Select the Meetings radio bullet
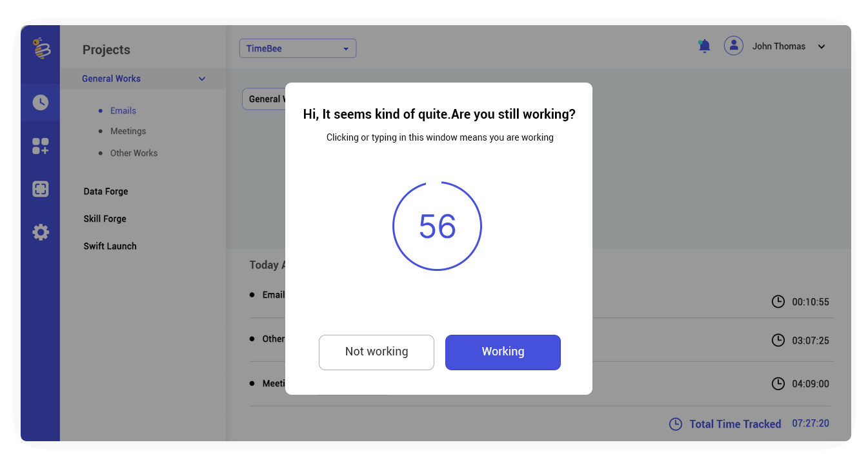The height and width of the screenshot is (467, 868). 101,131
